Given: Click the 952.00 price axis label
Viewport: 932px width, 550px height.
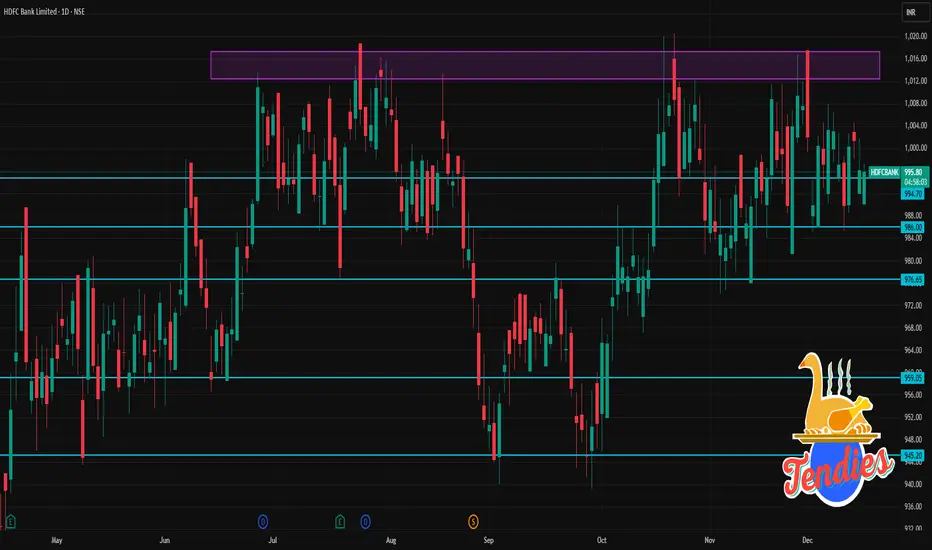Looking at the screenshot, I should [x=913, y=417].
